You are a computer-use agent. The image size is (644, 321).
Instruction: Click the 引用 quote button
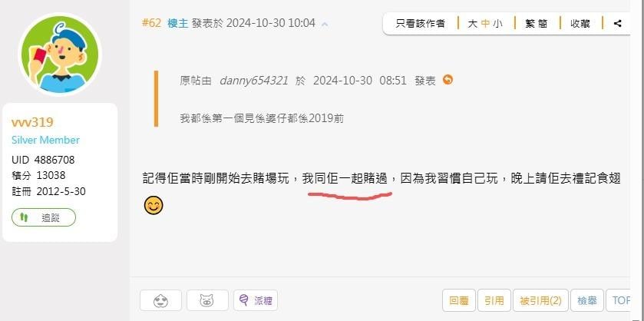point(494,300)
